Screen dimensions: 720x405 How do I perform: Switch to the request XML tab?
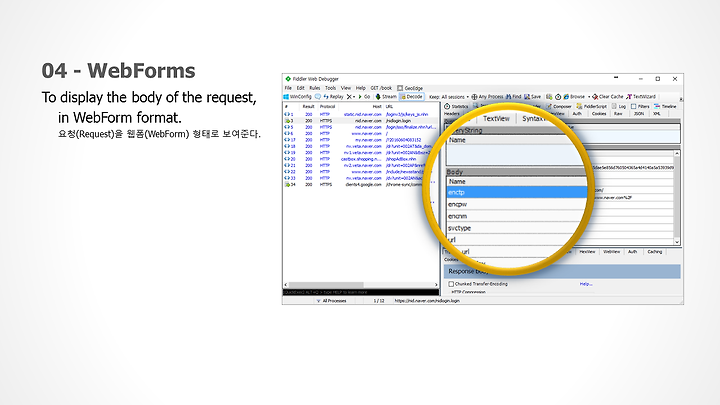657,113
